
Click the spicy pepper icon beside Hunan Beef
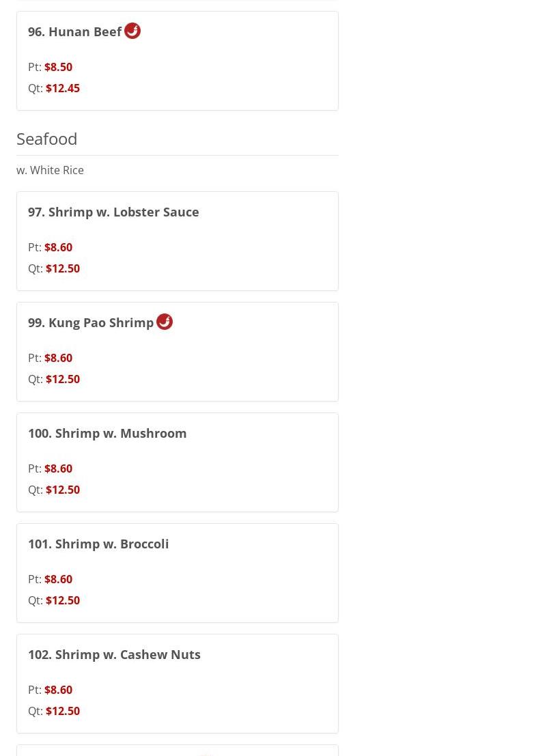click(132, 31)
